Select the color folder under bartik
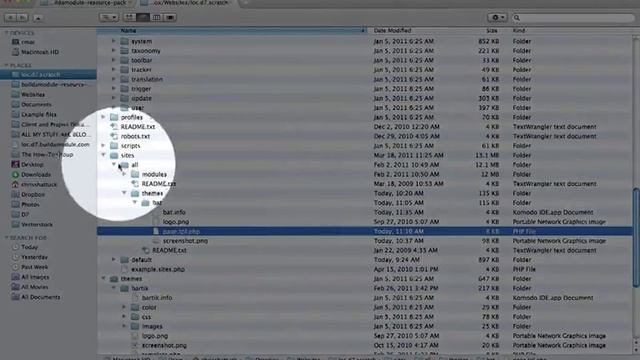The image size is (640, 360). (x=149, y=307)
